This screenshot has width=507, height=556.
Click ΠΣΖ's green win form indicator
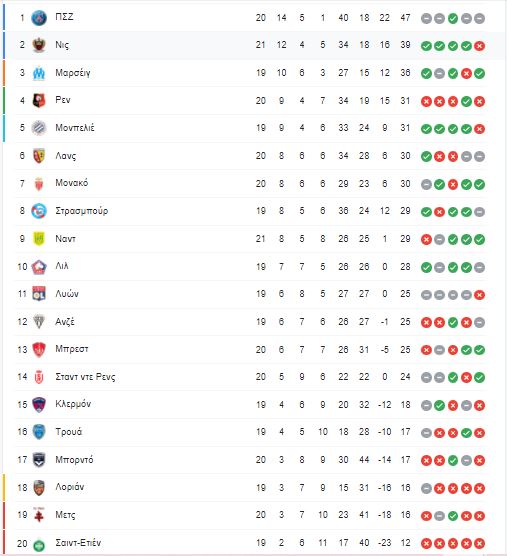[453, 18]
